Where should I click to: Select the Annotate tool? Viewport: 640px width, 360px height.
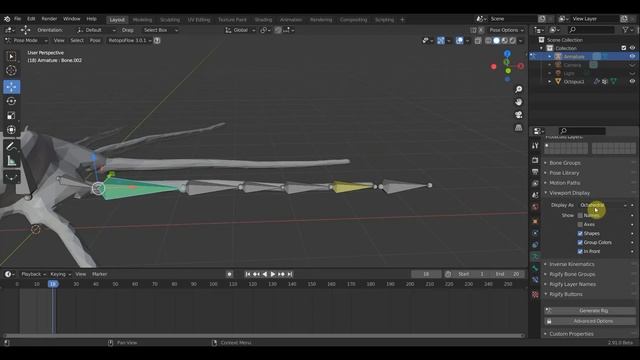coord(11,146)
